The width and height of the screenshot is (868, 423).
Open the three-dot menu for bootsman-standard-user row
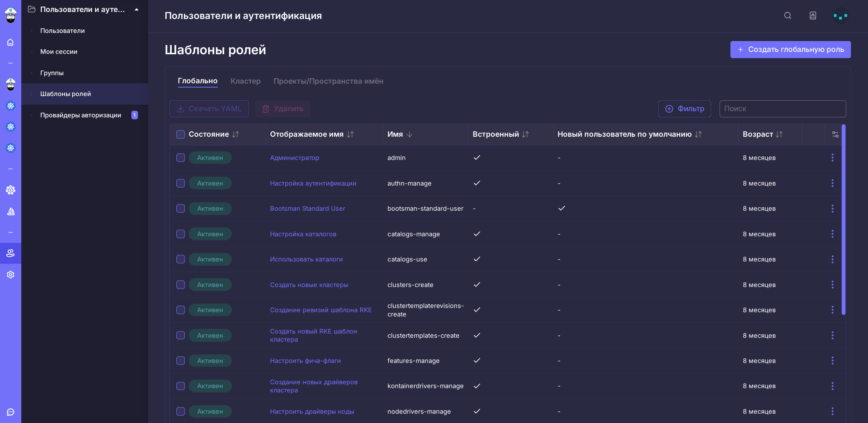pyautogui.click(x=832, y=208)
